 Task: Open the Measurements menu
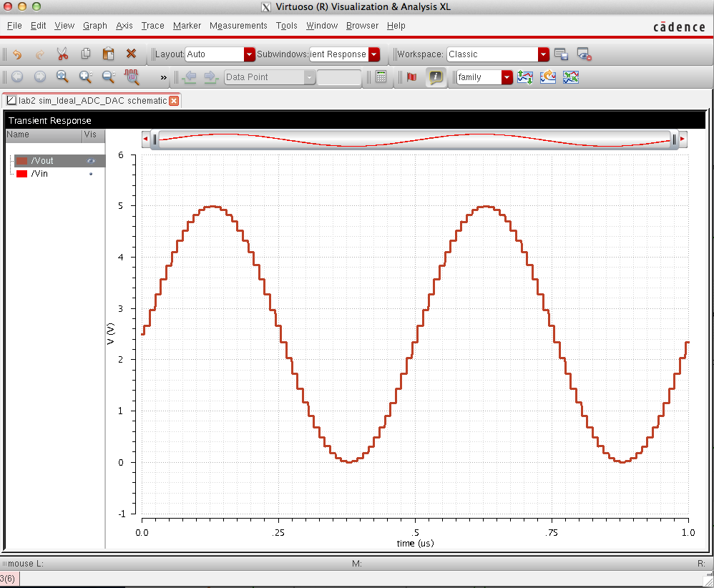(238, 26)
